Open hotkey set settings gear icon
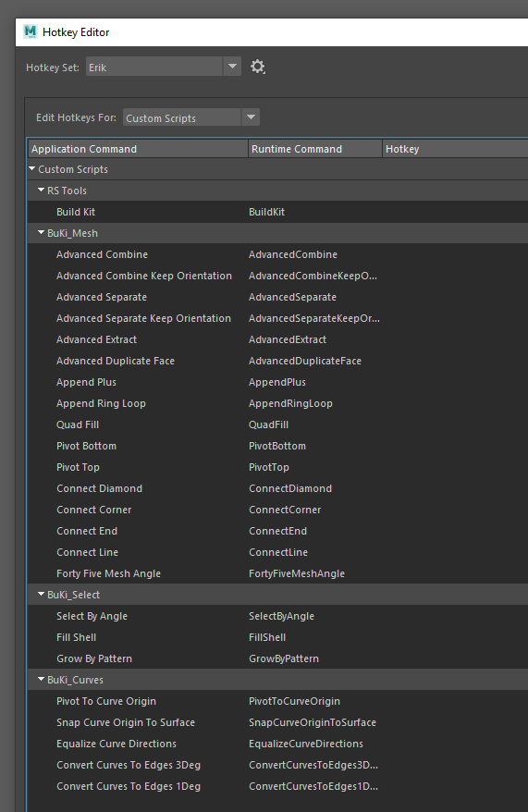The width and height of the screenshot is (528, 812). (258, 67)
